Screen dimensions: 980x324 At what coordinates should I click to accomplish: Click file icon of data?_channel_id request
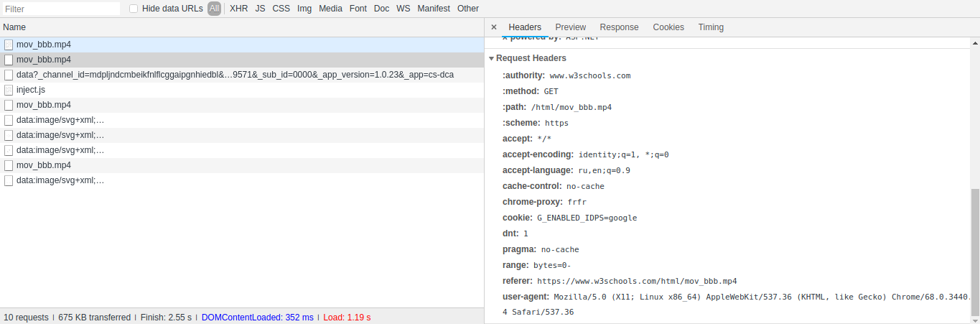(9, 75)
